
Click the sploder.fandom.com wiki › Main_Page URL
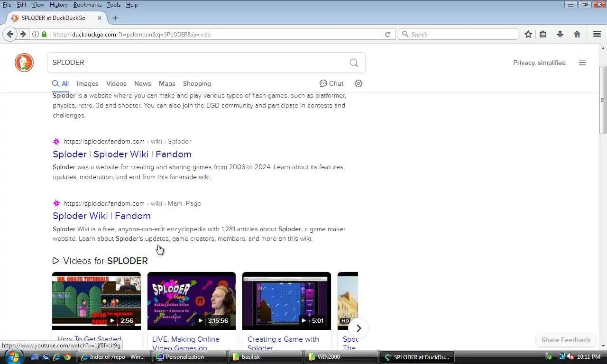point(132,203)
